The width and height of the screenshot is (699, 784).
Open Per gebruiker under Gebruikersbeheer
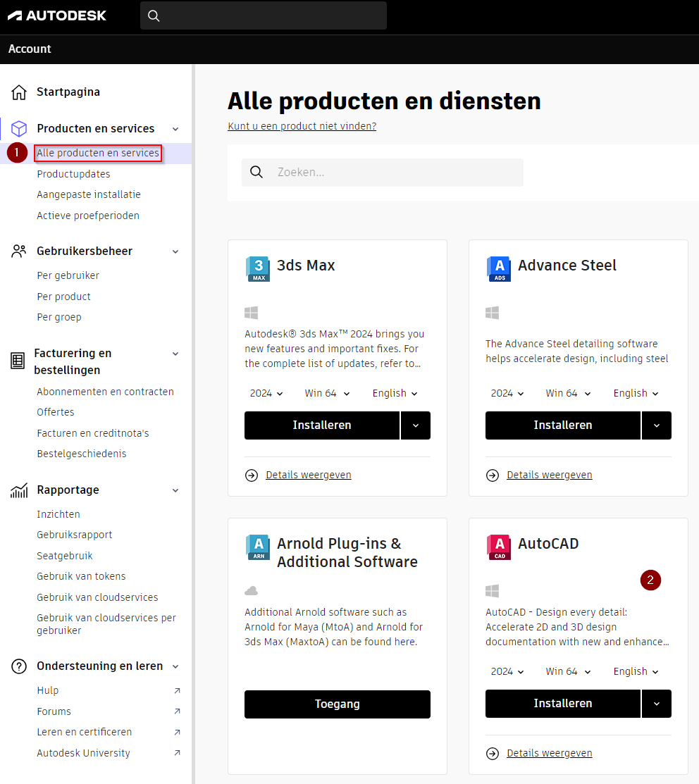[68, 275]
